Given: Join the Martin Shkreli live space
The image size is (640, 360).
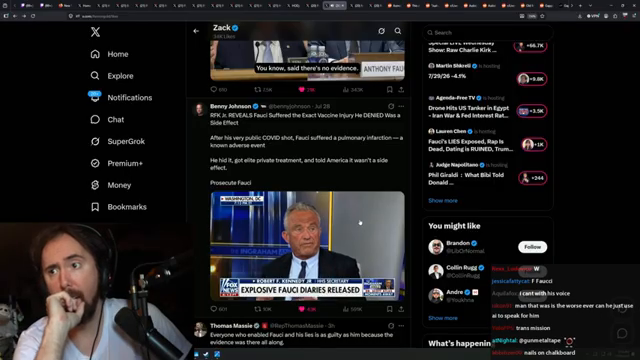Looking at the screenshot, I should pos(532,79).
